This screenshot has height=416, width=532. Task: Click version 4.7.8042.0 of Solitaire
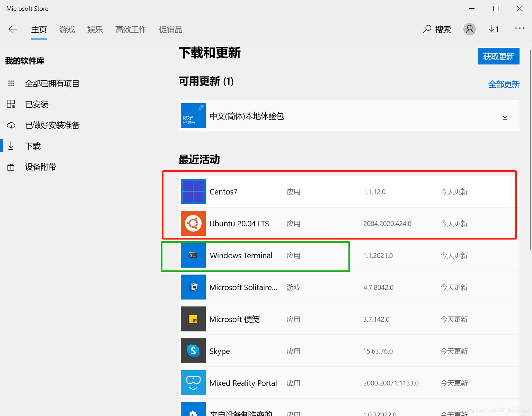click(x=378, y=287)
